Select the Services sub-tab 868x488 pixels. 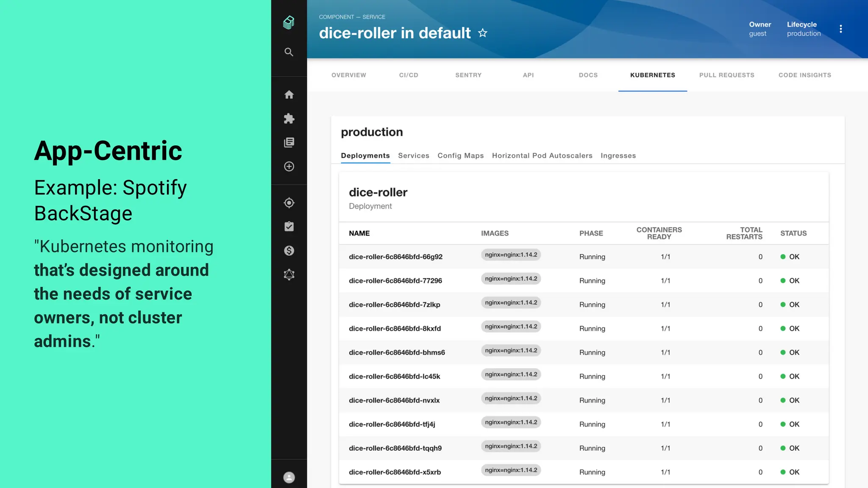click(413, 155)
